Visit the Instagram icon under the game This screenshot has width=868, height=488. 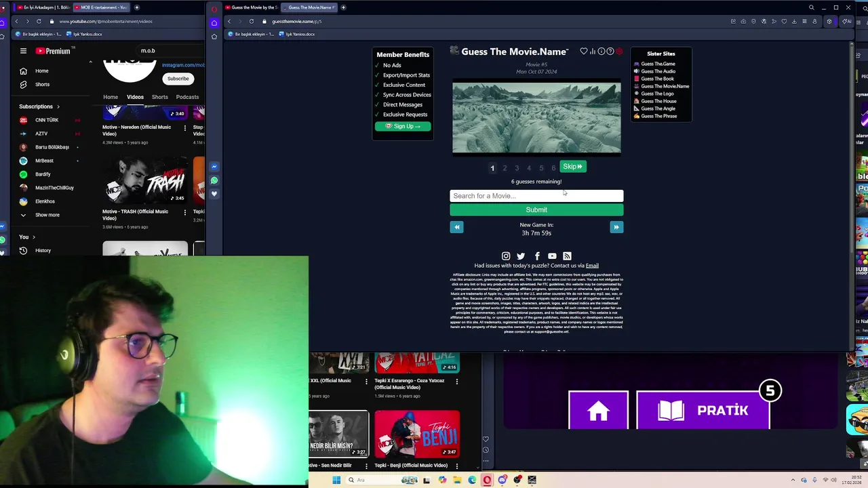[x=506, y=256]
